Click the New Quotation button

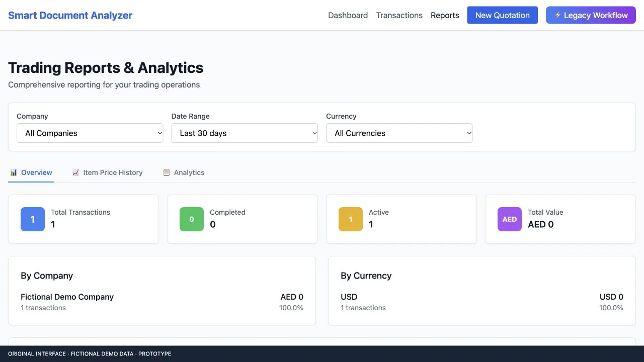pos(503,15)
